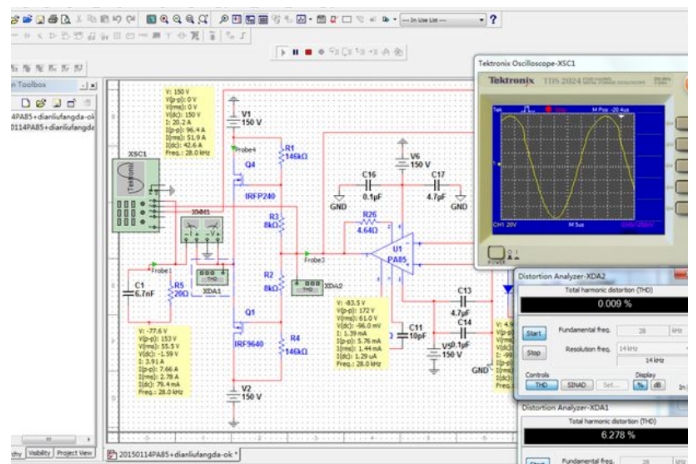Viewport: 696px width, 464px height.
Task: Close the Design Toolbox panel
Action: click(93, 87)
